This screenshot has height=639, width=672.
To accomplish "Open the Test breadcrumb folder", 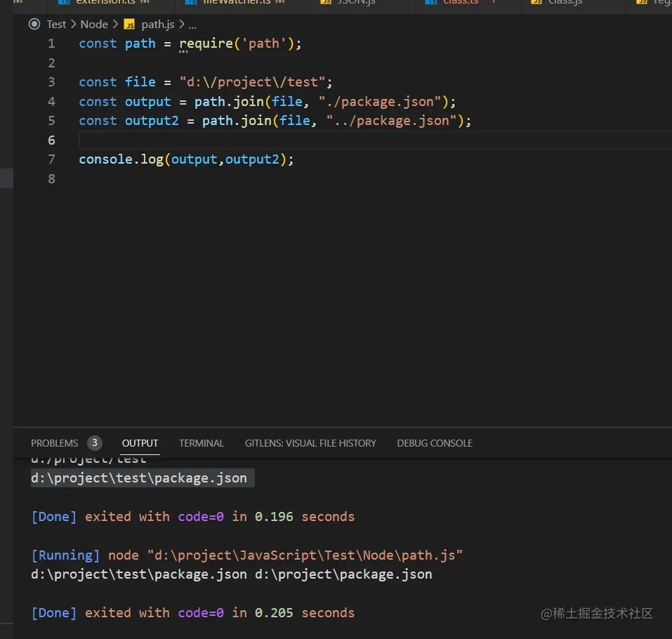I will (57, 25).
